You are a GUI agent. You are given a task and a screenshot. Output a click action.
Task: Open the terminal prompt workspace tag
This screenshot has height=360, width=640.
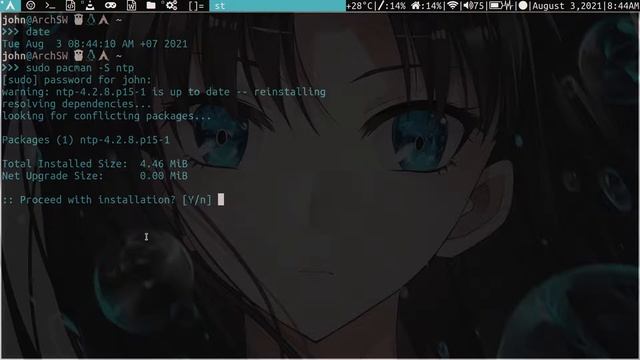click(x=50, y=6)
